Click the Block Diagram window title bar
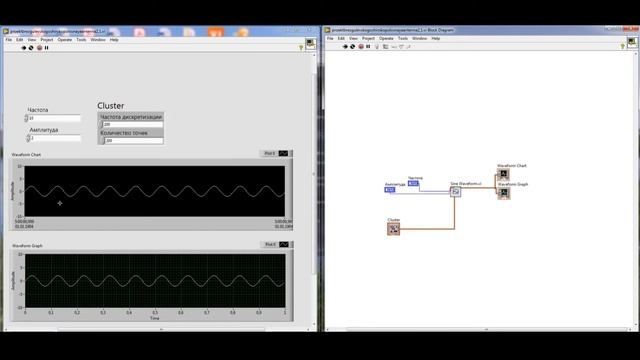 (x=482, y=30)
